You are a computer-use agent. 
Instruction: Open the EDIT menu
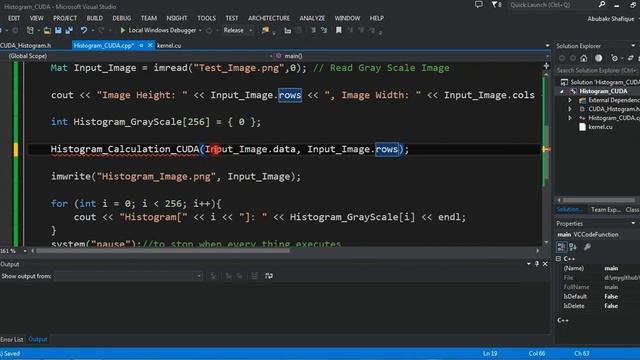click(x=14, y=18)
